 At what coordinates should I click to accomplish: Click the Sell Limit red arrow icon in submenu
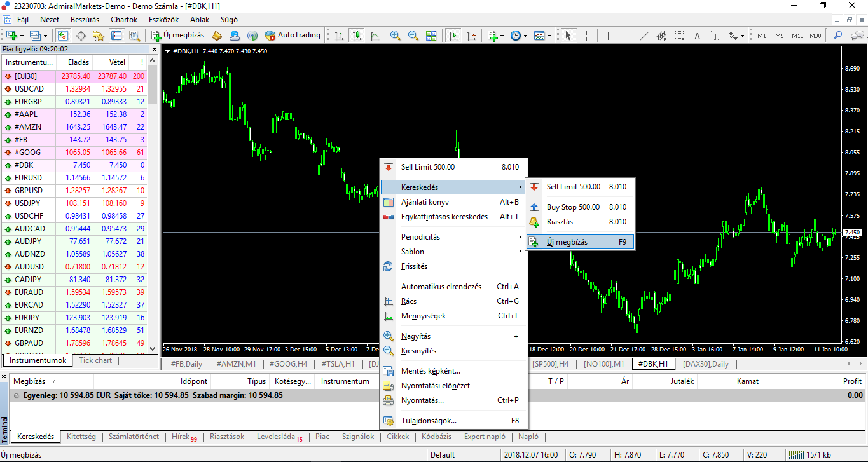coord(534,187)
